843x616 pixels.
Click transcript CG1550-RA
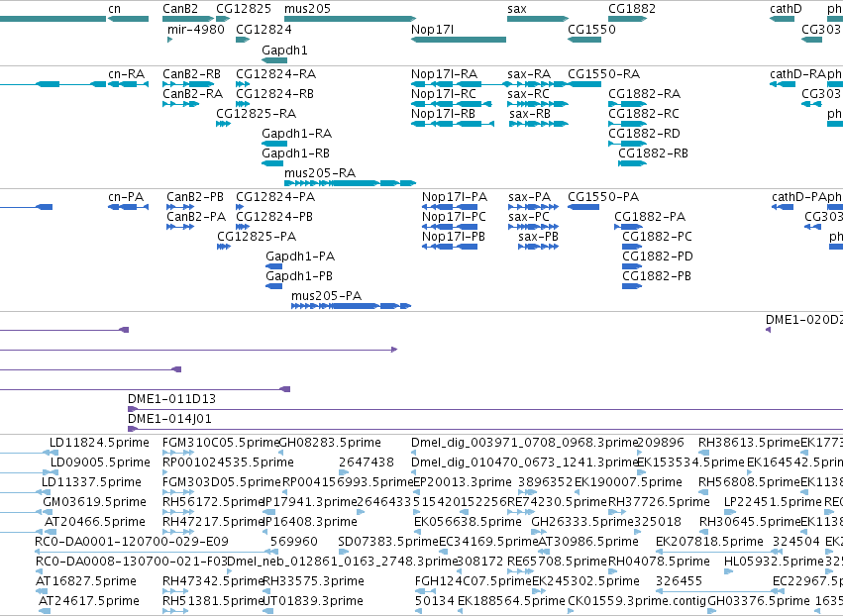[603, 74]
